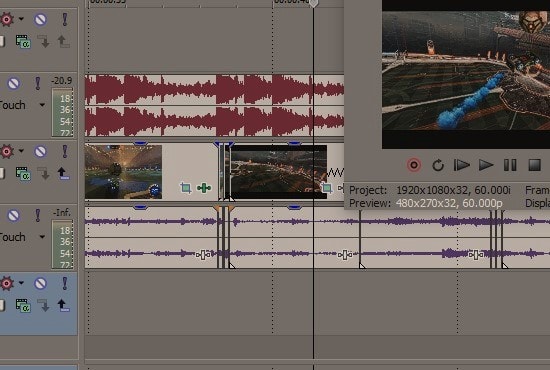Mute the -Inf. audio track
550x370 pixels.
point(14,215)
